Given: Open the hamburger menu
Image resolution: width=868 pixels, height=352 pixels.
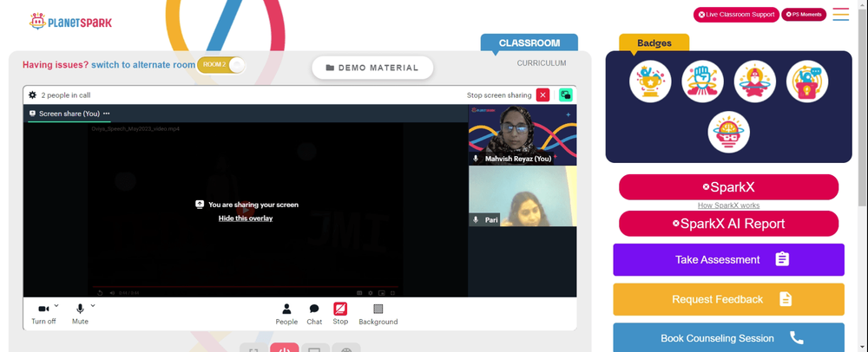Looking at the screenshot, I should pos(841,15).
